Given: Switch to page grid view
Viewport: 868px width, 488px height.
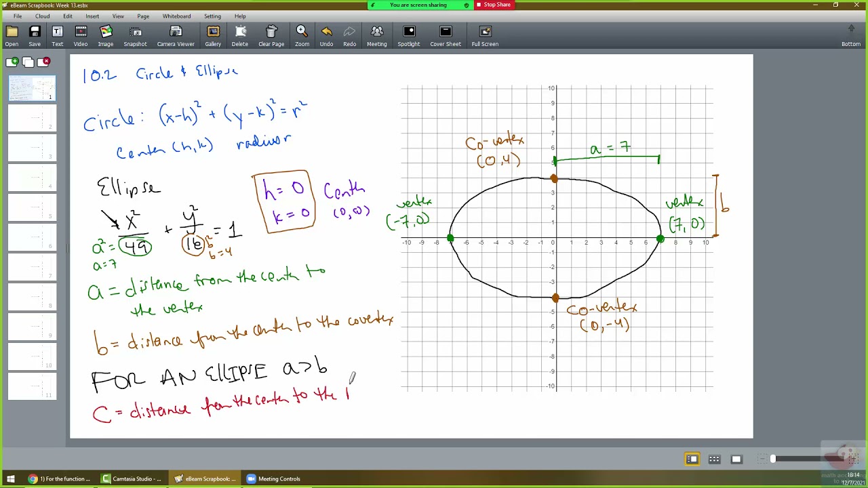Looking at the screenshot, I should pos(714,460).
